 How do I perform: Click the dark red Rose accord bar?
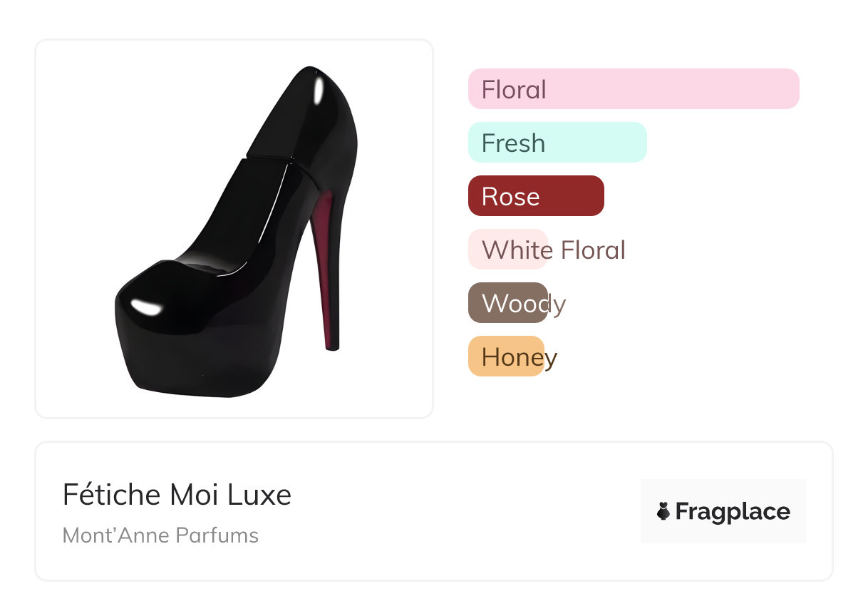(x=536, y=196)
